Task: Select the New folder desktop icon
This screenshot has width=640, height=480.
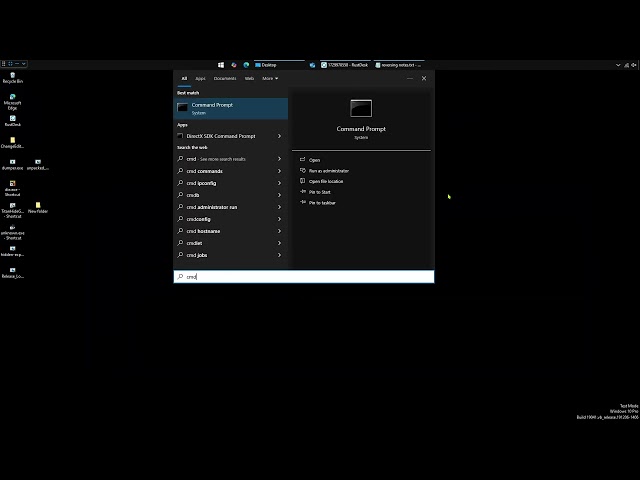Action: point(38,207)
